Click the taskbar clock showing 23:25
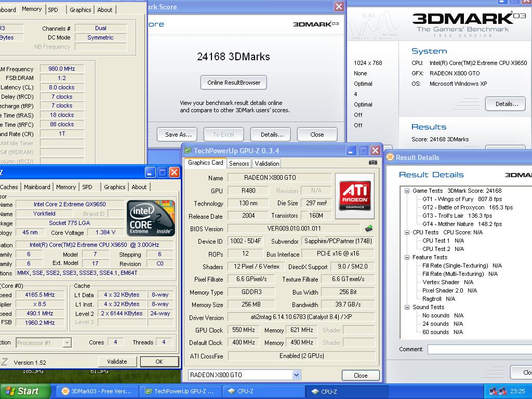The width and height of the screenshot is (532, 399). click(x=517, y=392)
